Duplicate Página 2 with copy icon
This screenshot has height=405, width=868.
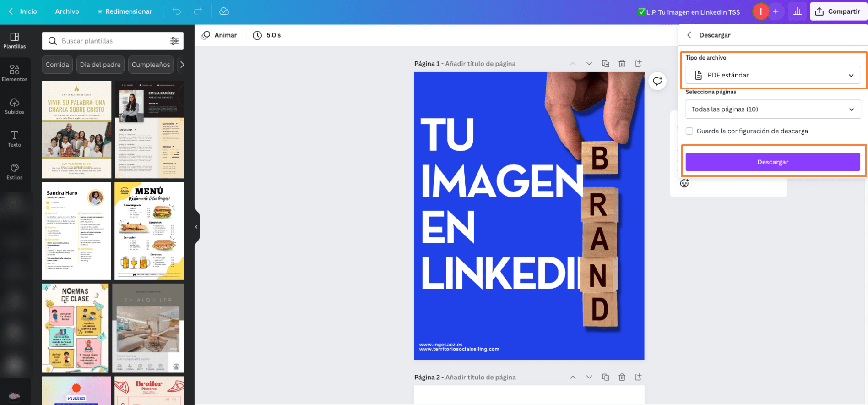pos(606,377)
